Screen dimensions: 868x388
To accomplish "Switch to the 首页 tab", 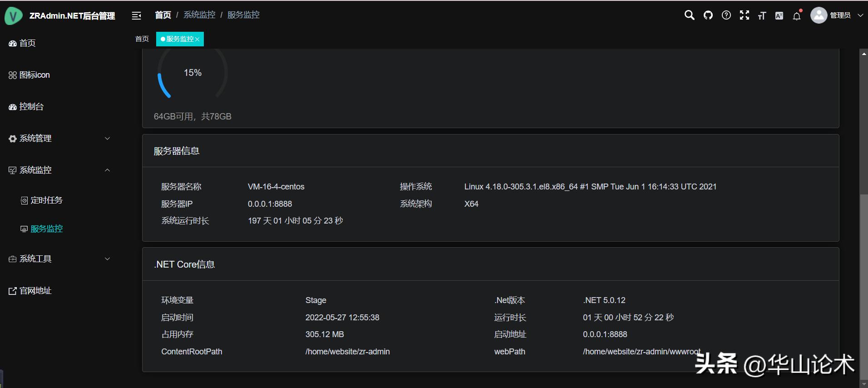I will [142, 39].
